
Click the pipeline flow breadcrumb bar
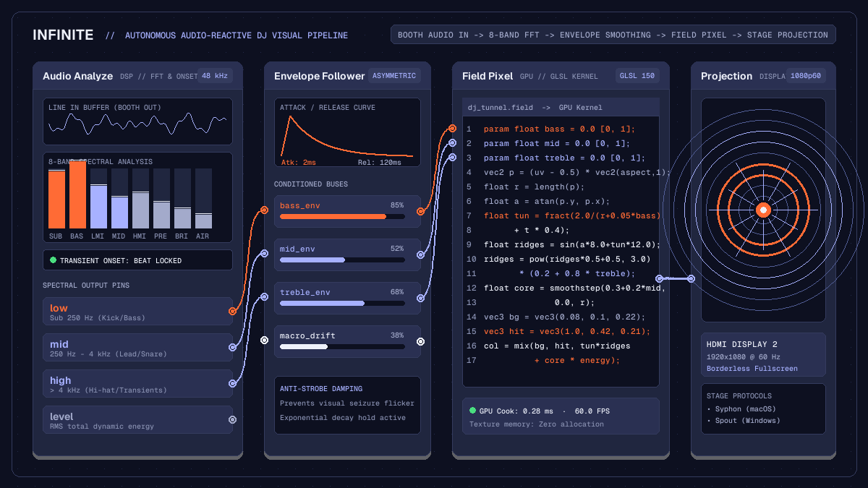(x=613, y=35)
